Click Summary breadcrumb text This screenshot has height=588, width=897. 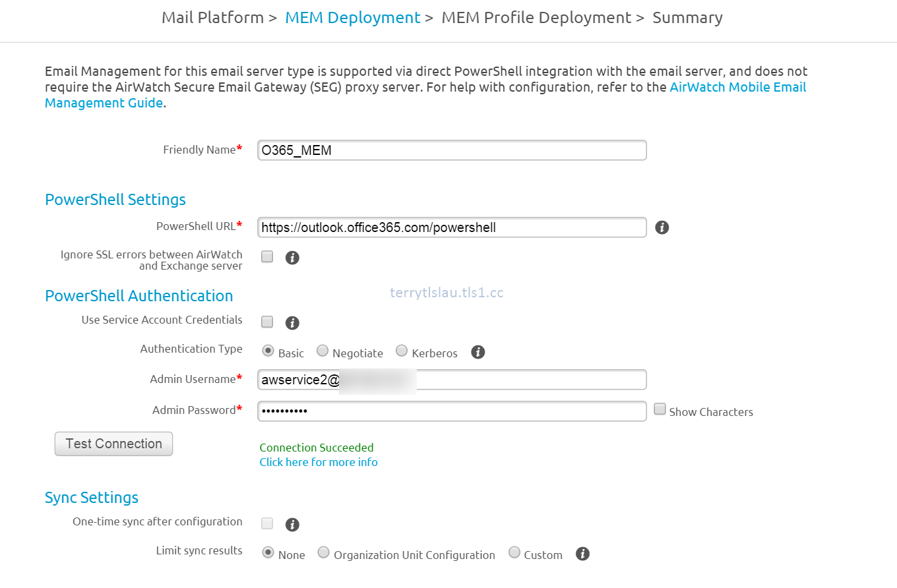pyautogui.click(x=687, y=18)
